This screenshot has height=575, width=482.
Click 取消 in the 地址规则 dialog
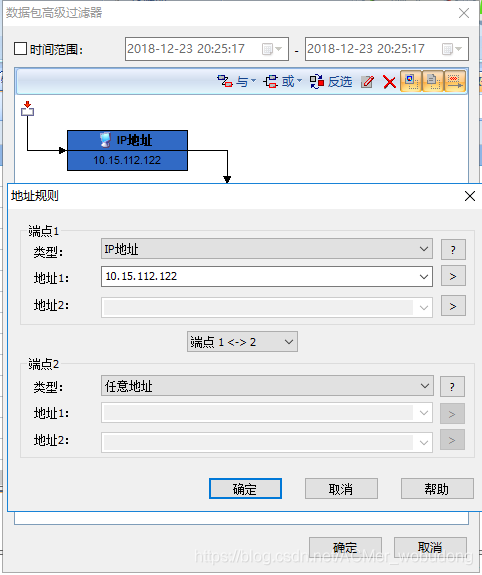click(341, 488)
